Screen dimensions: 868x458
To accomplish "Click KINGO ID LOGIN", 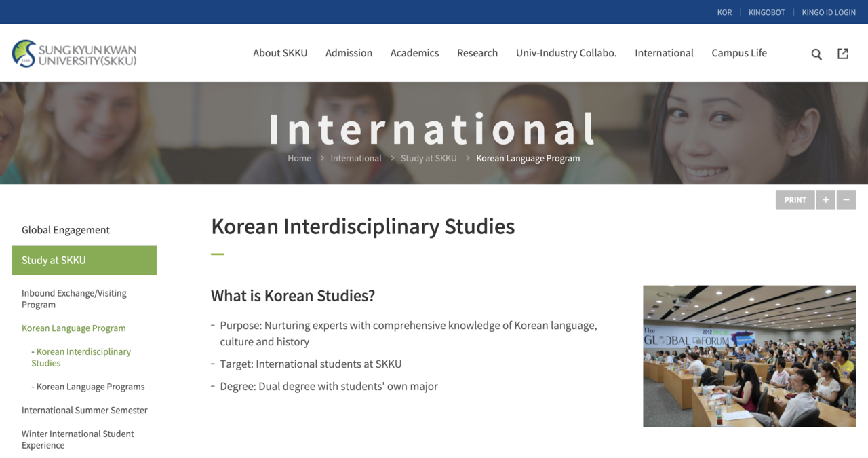I will 829,12.
